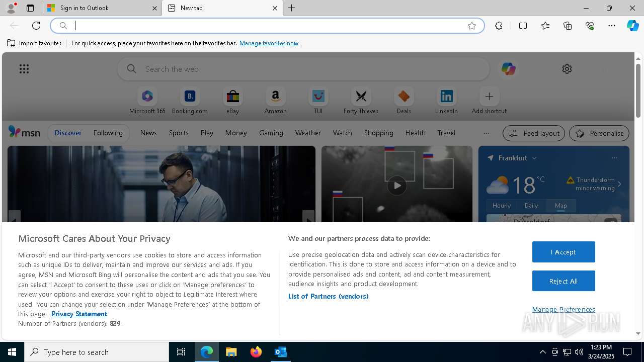
Task: Open Microsoft 365 shortcut
Action: (147, 101)
